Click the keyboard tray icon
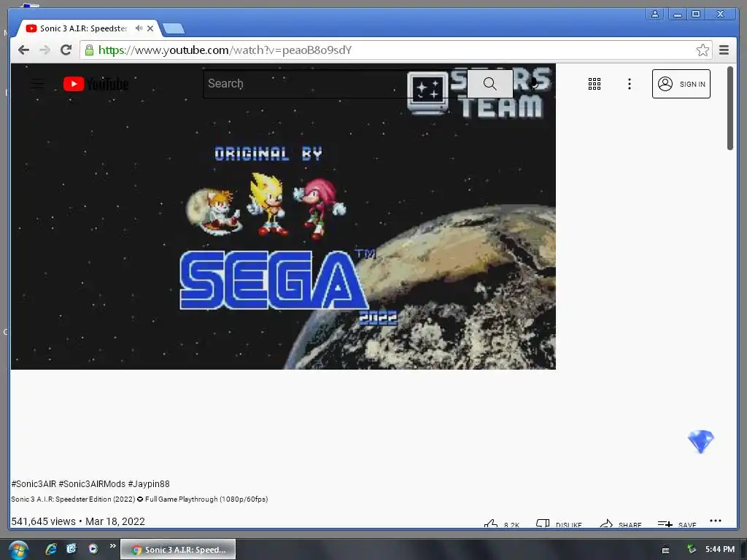 (x=665, y=550)
